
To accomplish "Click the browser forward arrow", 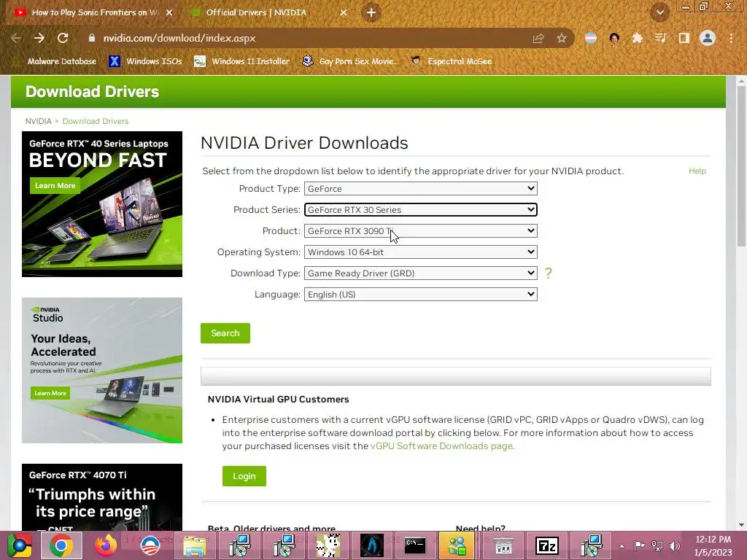I will pos(39,38).
